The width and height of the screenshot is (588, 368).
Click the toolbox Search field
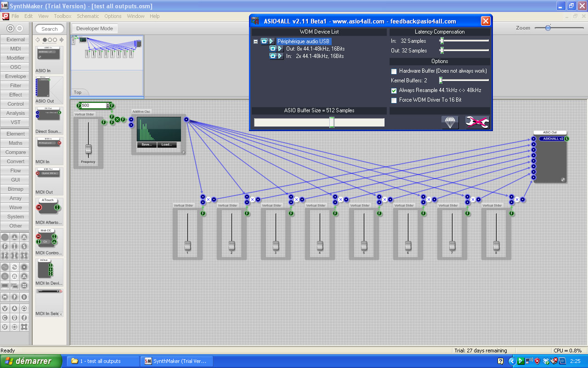coord(50,29)
